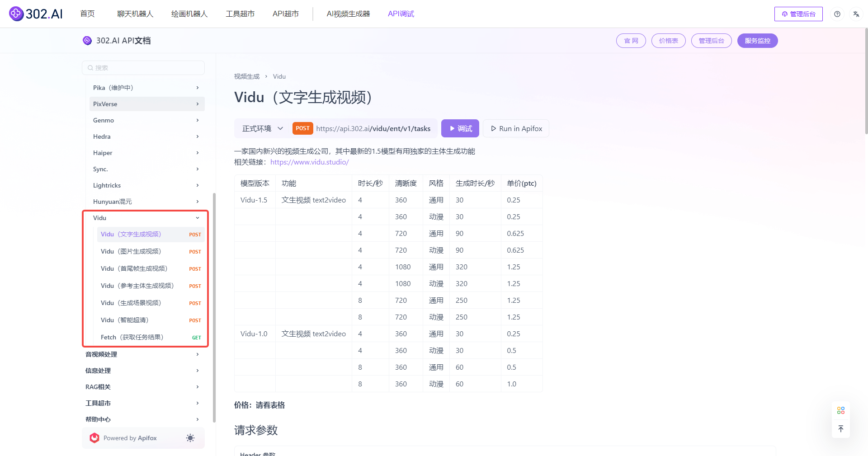This screenshot has height=456, width=868.
Task: Open Vidu（智能超清）entry
Action: 151,320
